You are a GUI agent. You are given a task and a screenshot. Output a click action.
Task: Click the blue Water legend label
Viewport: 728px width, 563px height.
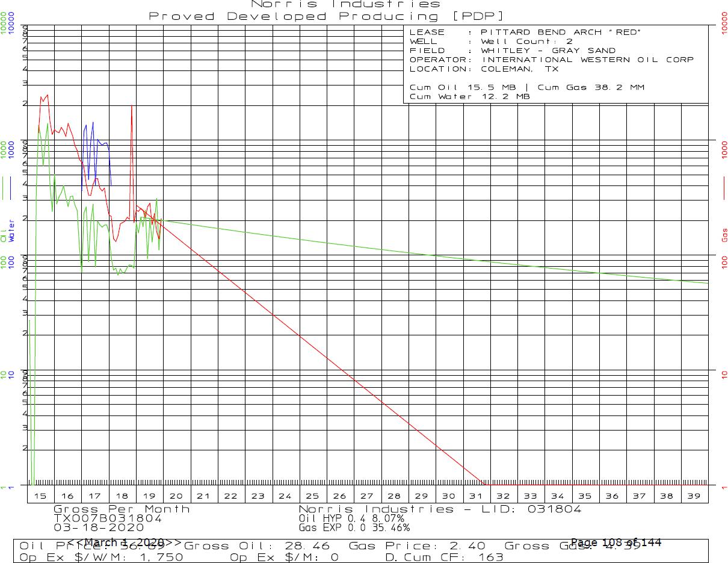click(x=11, y=231)
